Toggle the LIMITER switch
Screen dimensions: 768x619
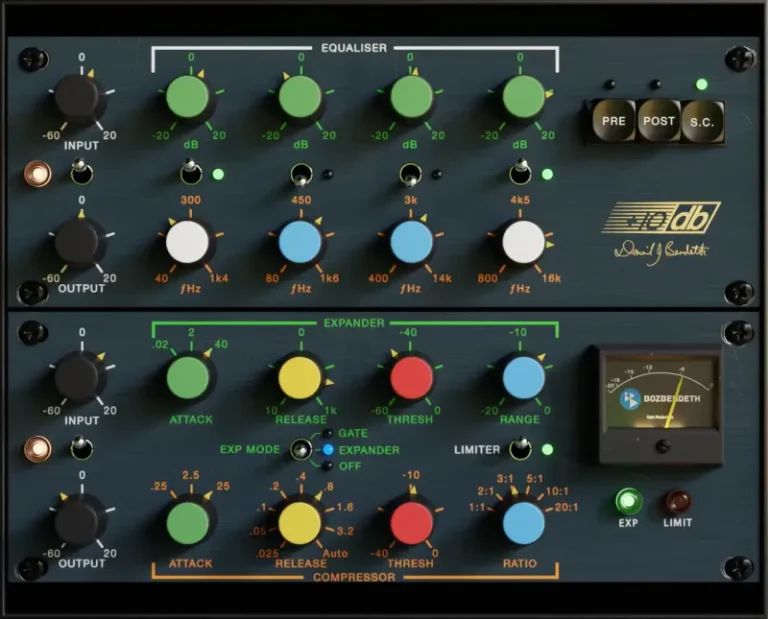pos(520,448)
